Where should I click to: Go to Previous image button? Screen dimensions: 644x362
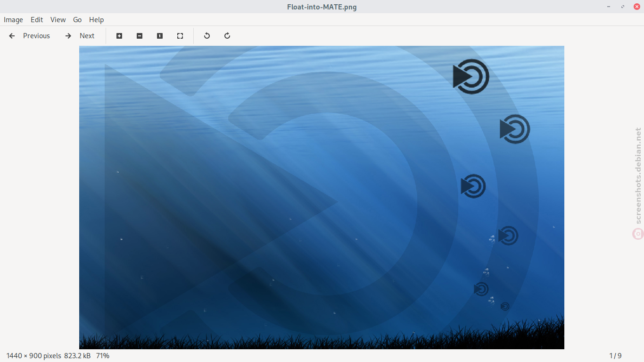click(29, 36)
